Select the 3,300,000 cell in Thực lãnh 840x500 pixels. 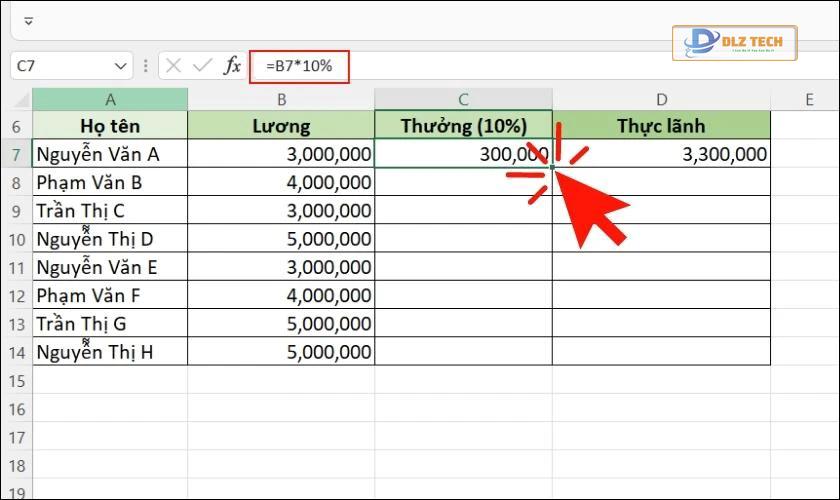(x=662, y=154)
